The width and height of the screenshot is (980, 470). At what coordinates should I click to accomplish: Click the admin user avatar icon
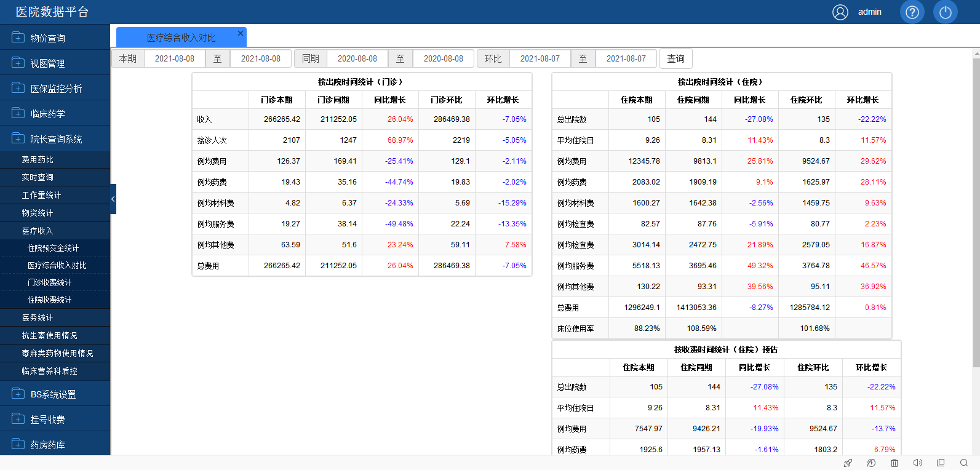(840, 12)
